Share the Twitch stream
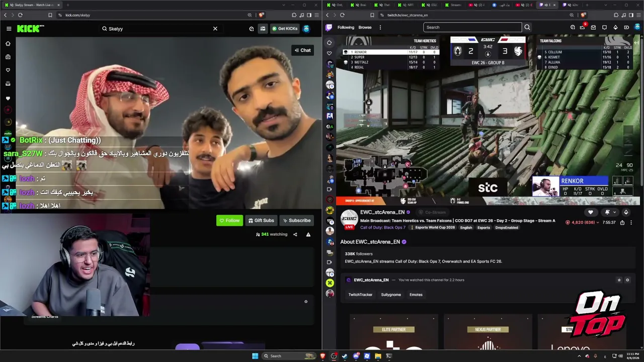Image resolution: width=644 pixels, height=362 pixels. [622, 222]
